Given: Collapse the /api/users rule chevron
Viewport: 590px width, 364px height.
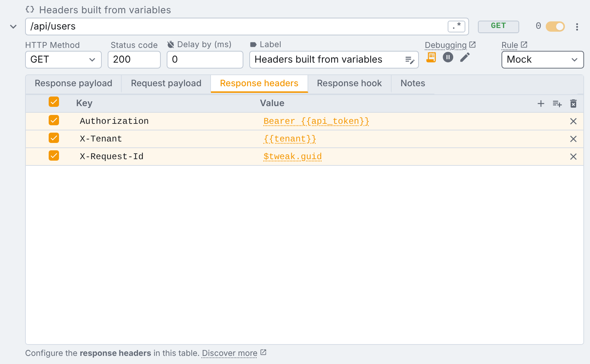Looking at the screenshot, I should [13, 27].
